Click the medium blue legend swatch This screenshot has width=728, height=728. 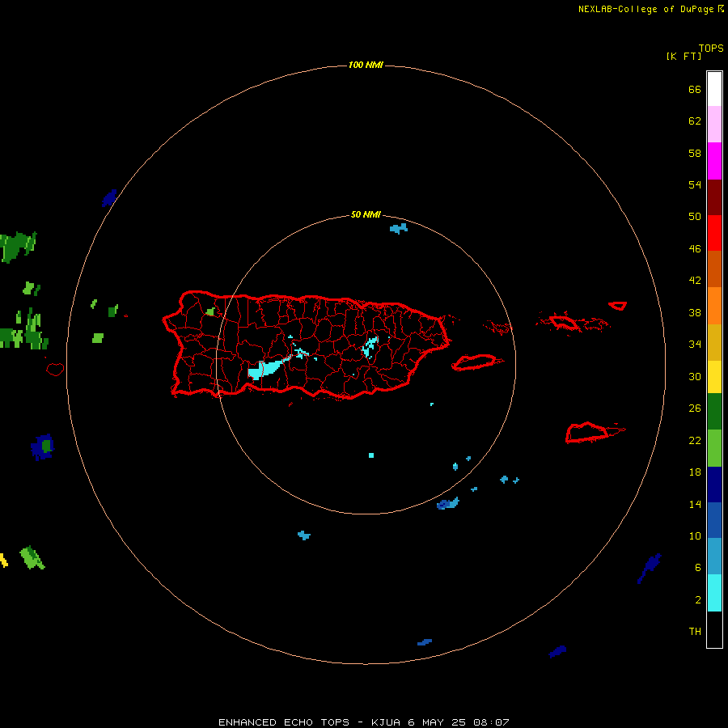(714, 520)
